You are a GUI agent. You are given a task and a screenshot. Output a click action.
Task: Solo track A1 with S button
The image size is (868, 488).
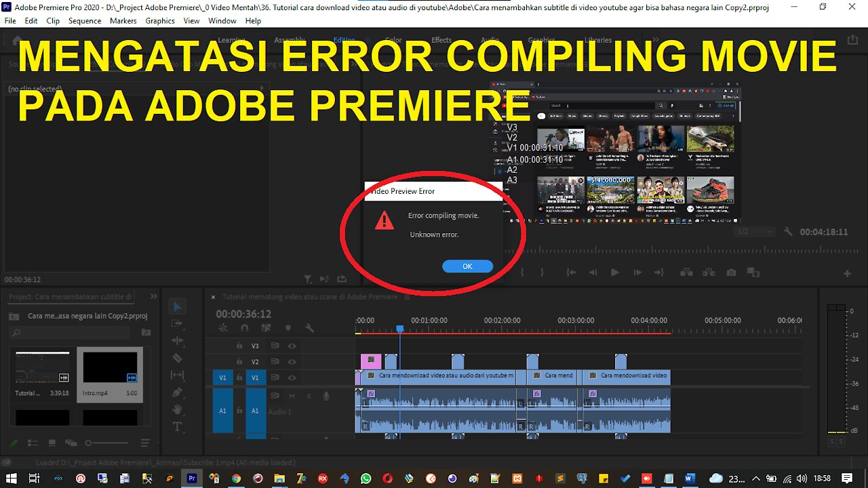point(309,396)
